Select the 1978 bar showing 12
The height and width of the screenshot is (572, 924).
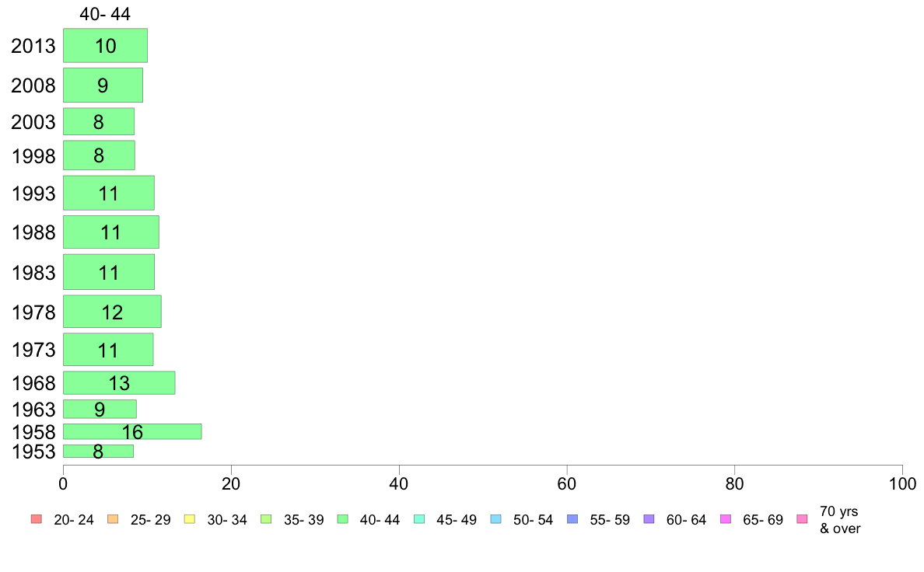pos(113,312)
